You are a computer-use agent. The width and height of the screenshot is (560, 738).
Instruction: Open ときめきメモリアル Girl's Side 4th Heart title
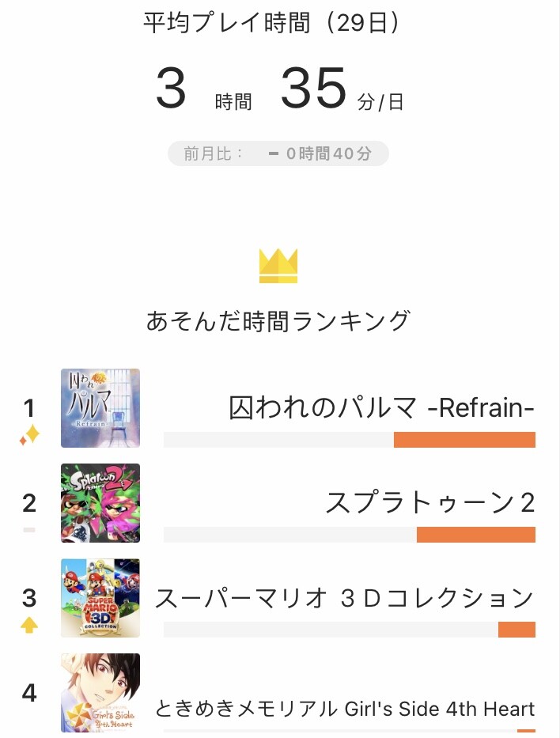(x=345, y=709)
